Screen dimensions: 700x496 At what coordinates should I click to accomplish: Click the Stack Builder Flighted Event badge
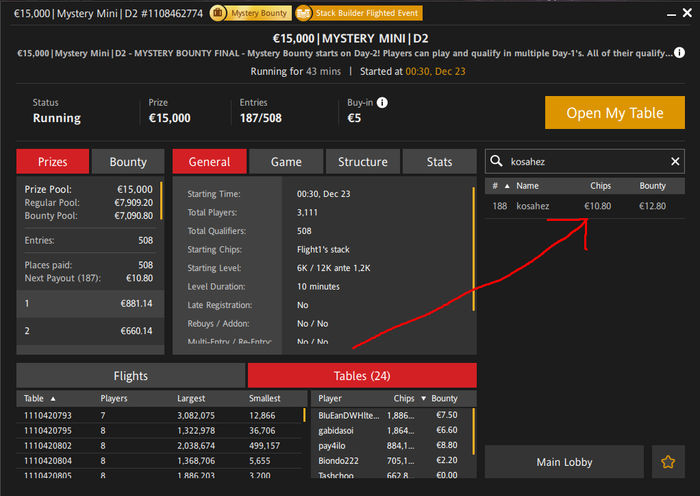[x=359, y=13]
